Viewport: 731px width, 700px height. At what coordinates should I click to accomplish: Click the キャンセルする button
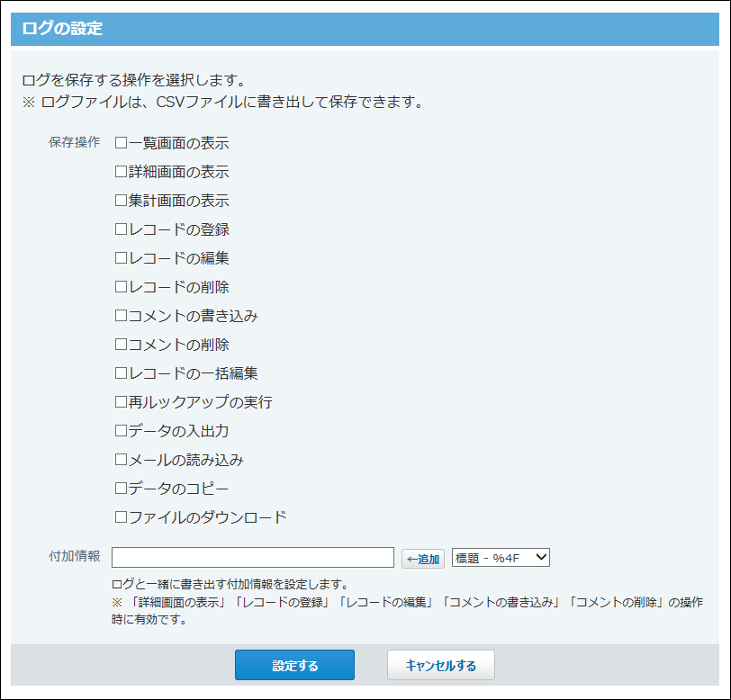point(440,665)
